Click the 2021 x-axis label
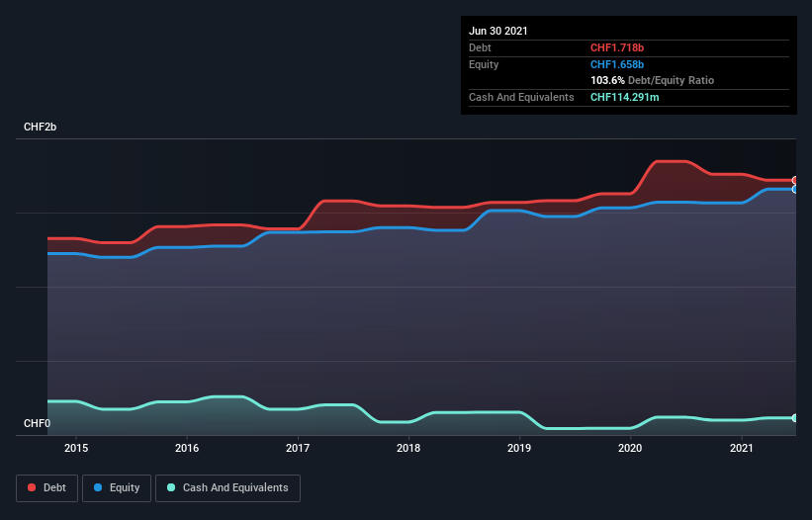812x520 pixels. 742,448
